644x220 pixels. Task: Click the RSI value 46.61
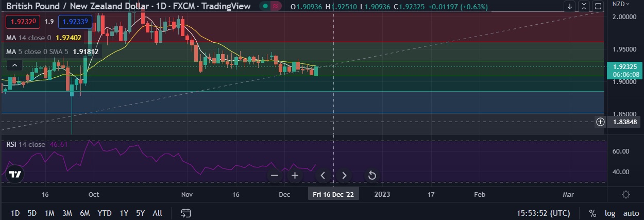pyautogui.click(x=58, y=144)
